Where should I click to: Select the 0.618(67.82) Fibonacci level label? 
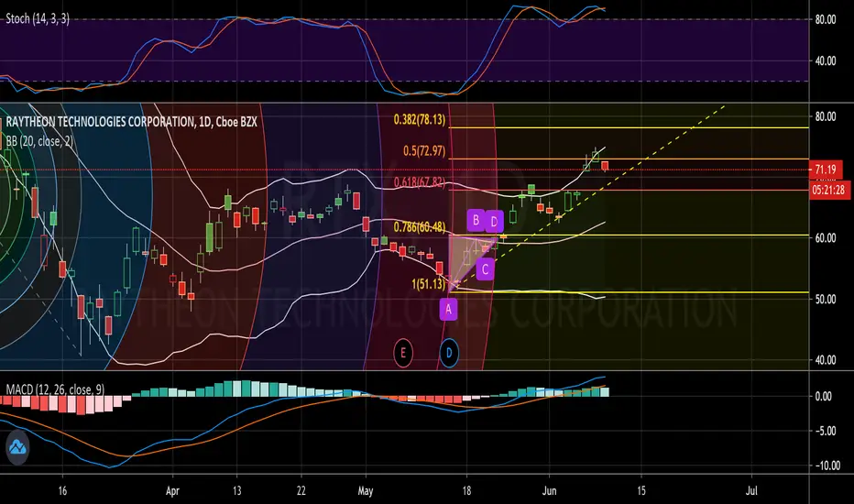pyautogui.click(x=420, y=182)
